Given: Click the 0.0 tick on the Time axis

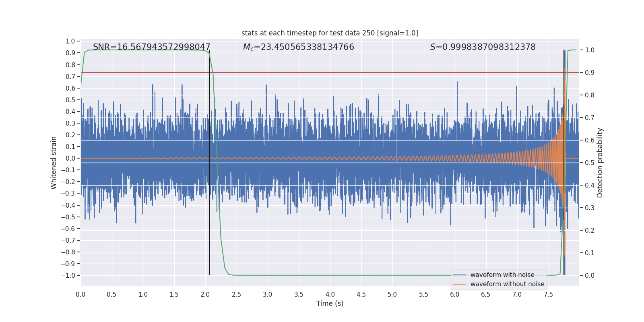Looking at the screenshot, I should (x=80, y=294).
